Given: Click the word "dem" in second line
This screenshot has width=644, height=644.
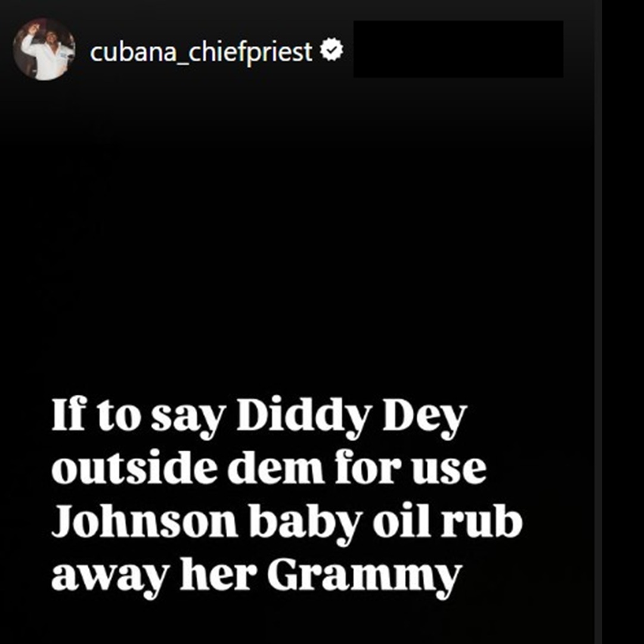Looking at the screenshot, I should pos(276,467).
